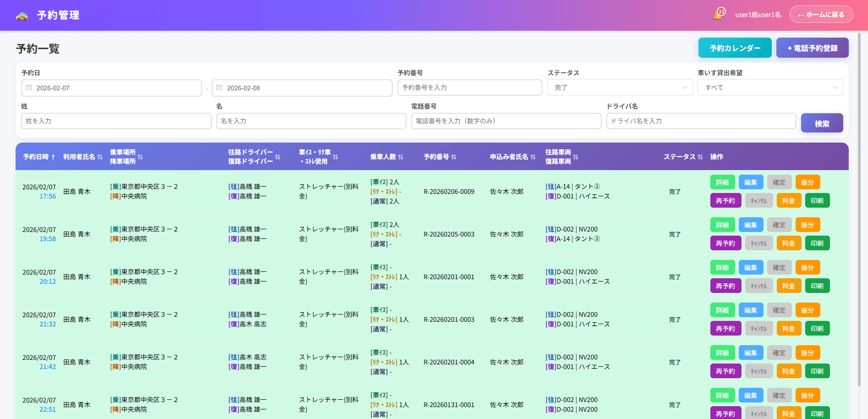Click the 2026-02-08 end date field

(302, 88)
